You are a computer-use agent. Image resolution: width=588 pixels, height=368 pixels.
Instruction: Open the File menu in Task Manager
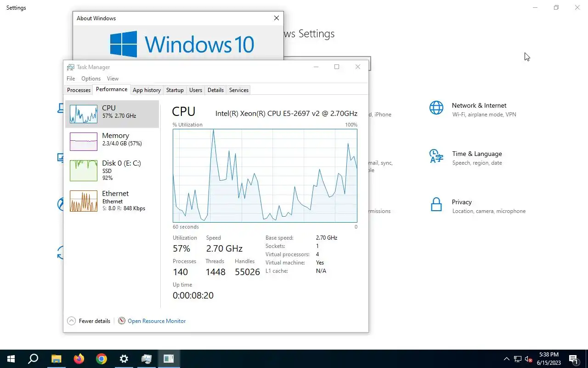coord(71,79)
